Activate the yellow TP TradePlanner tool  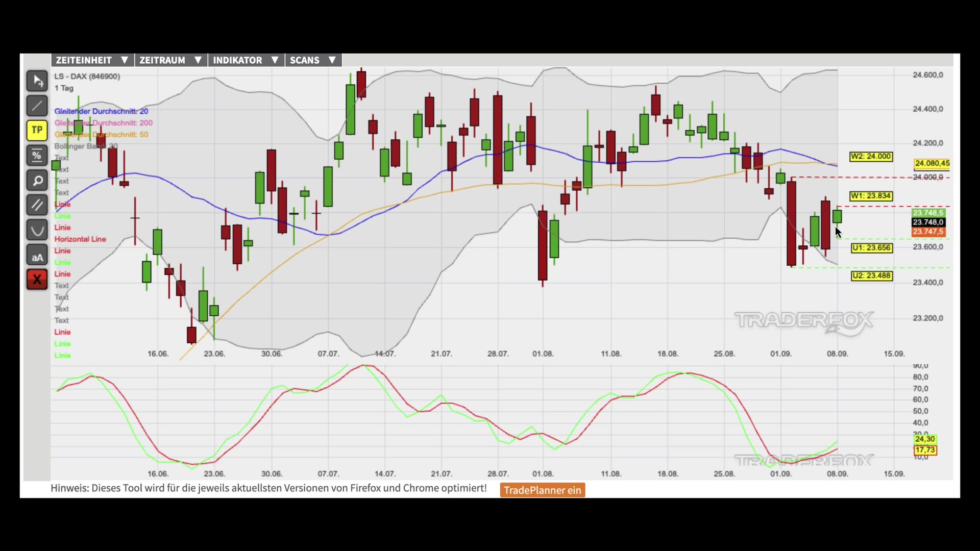(37, 130)
